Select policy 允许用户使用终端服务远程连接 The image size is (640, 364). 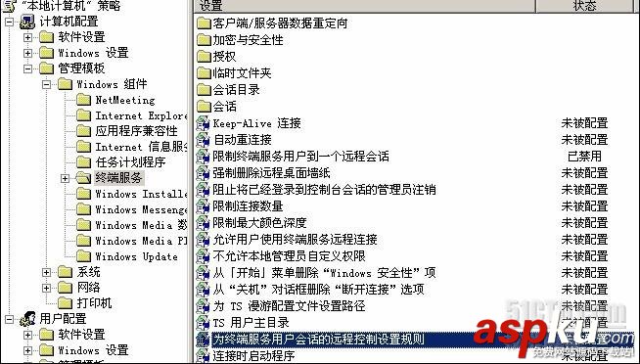(295, 240)
